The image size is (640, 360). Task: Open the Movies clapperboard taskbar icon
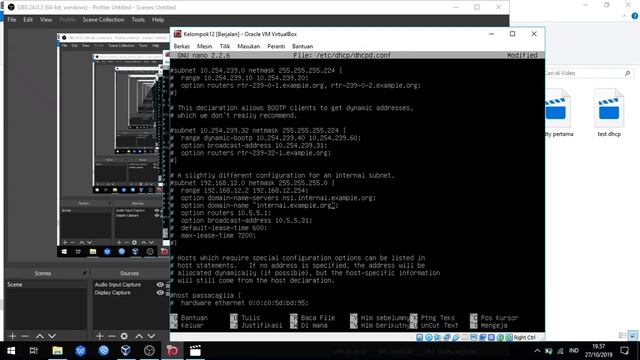pos(195,351)
